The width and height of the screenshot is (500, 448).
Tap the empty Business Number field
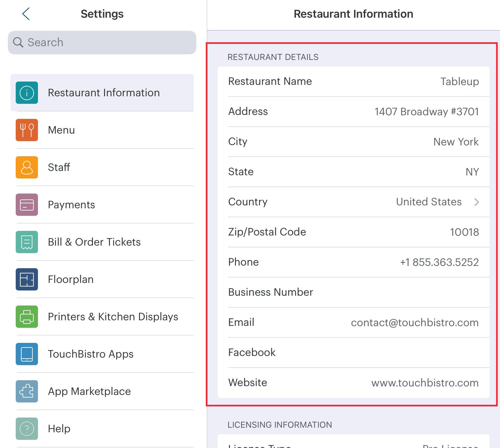coord(353,292)
